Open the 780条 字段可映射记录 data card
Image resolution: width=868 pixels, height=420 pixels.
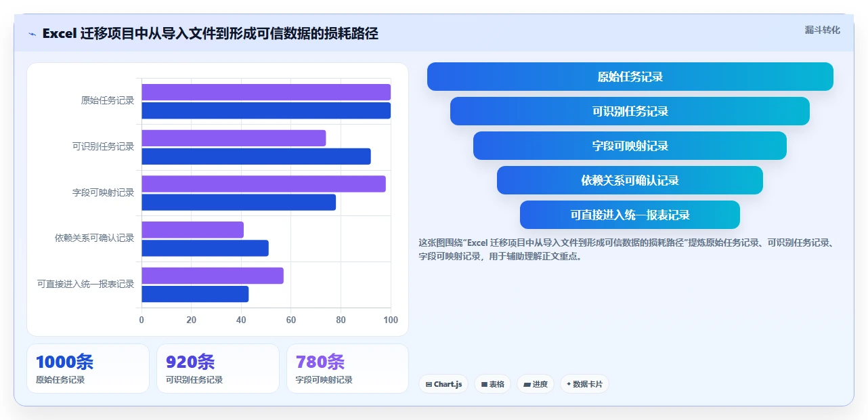pos(348,369)
